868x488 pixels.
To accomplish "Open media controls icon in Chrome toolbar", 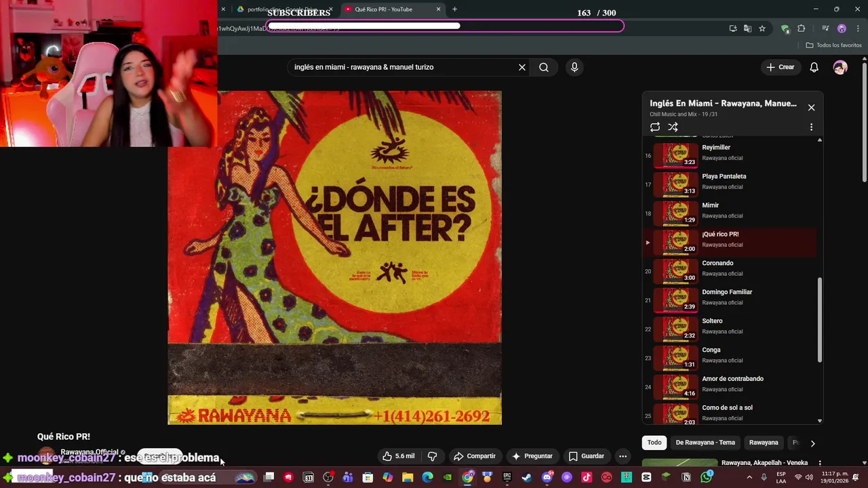I will click(x=825, y=28).
